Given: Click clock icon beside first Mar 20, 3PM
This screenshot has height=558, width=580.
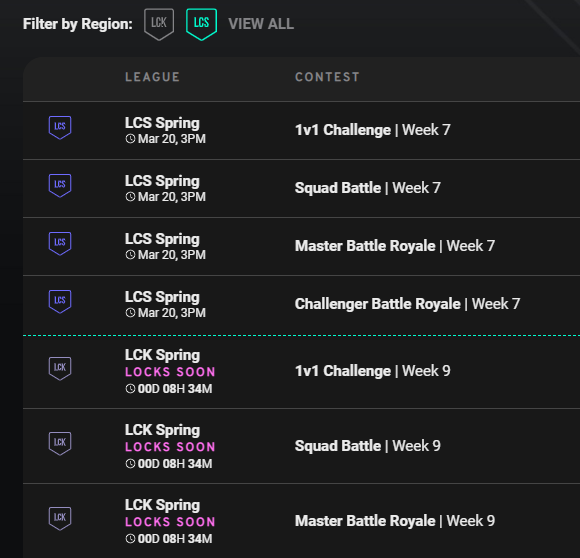Looking at the screenshot, I should pos(130,139).
